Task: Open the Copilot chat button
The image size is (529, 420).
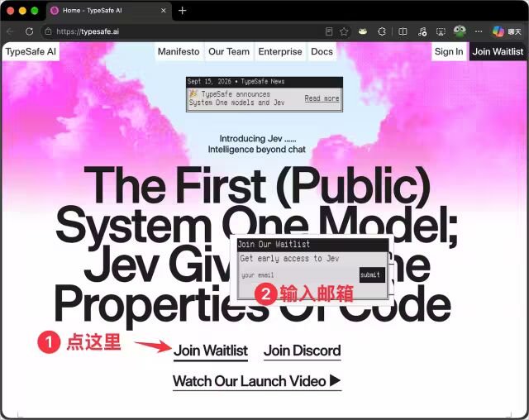Action: coord(507,31)
